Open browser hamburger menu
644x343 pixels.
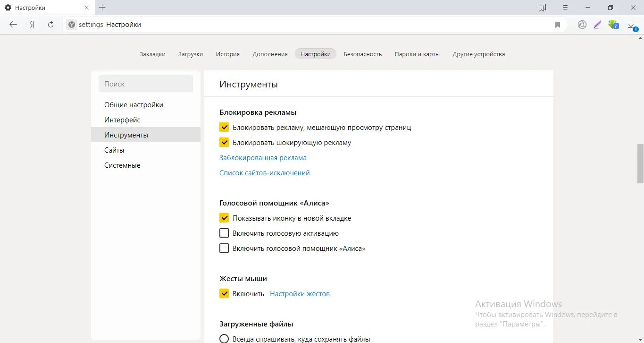[565, 8]
